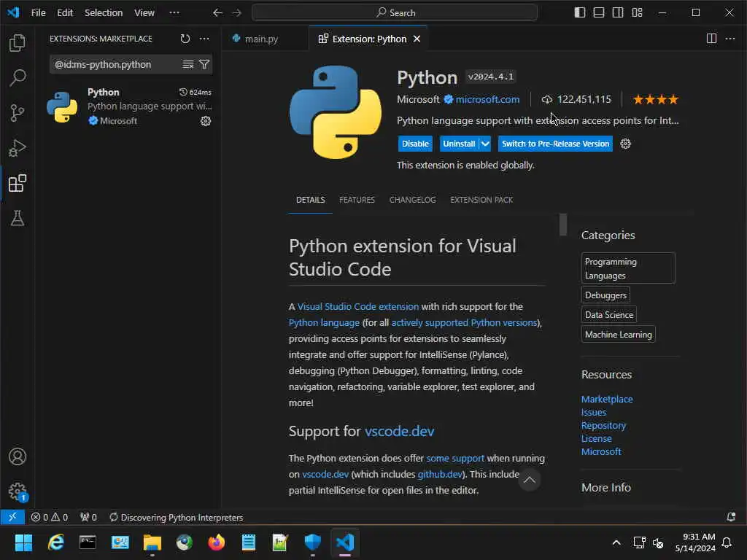The image size is (747, 560).
Task: Open Internet Explorer from taskbar
Action: 55,542
